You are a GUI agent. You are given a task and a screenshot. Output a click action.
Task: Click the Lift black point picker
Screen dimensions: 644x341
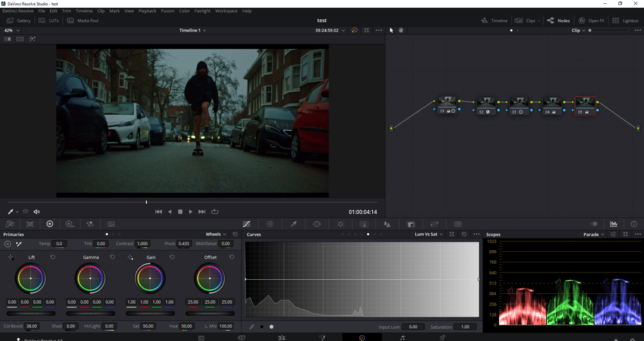[x=11, y=257]
